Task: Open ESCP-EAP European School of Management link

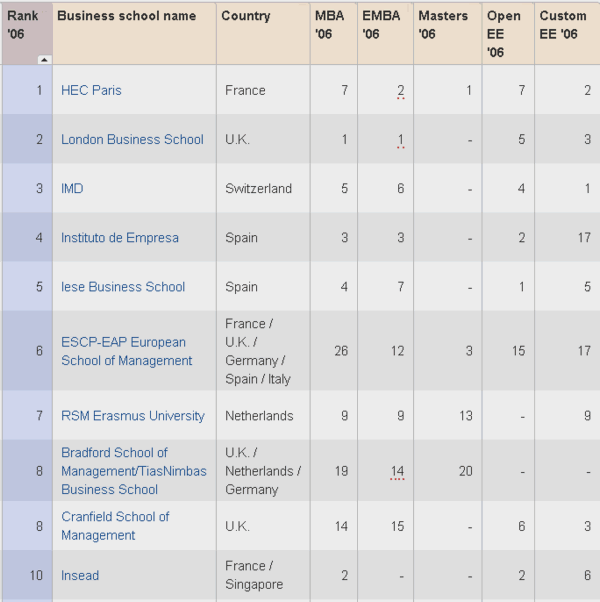Action: (127, 351)
